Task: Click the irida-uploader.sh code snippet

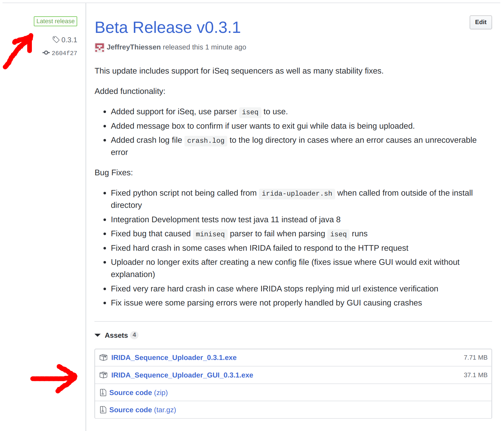Action: pyautogui.click(x=297, y=193)
